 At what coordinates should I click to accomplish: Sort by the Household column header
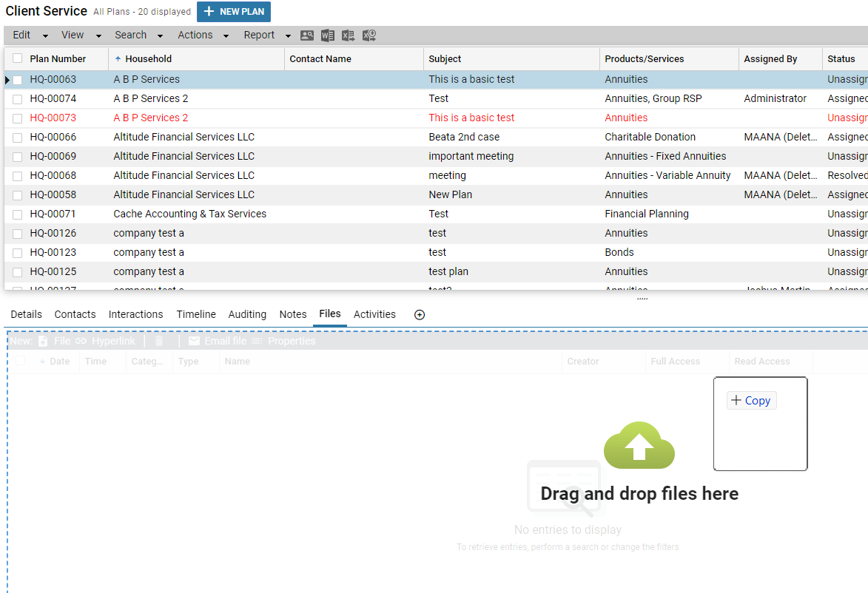[x=148, y=59]
